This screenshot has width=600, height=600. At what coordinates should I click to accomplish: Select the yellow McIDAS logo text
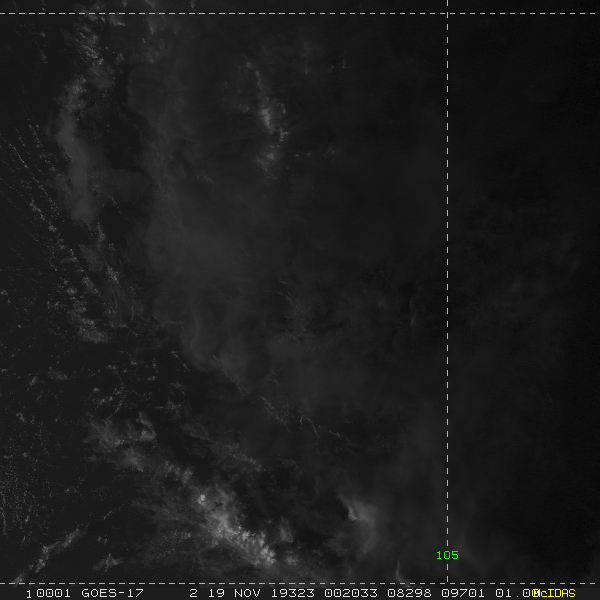(x=554, y=593)
